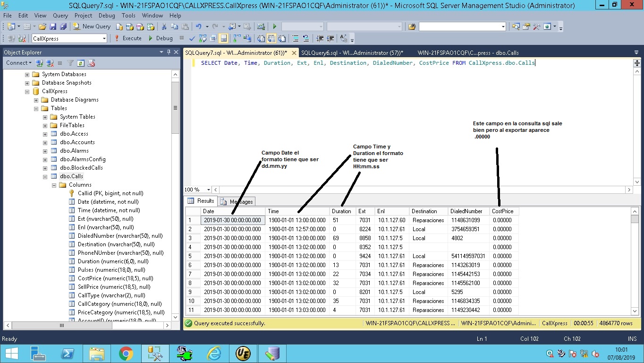Open PowerShell from the taskbar
The width and height of the screenshot is (644, 363).
(68, 354)
